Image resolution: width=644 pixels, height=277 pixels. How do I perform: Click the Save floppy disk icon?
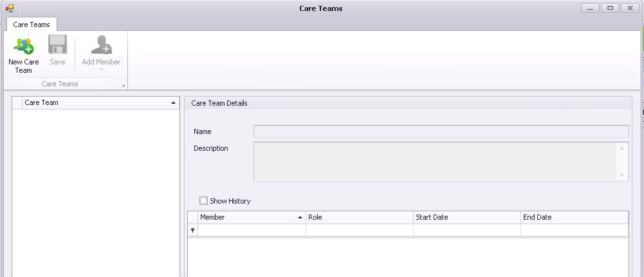57,45
